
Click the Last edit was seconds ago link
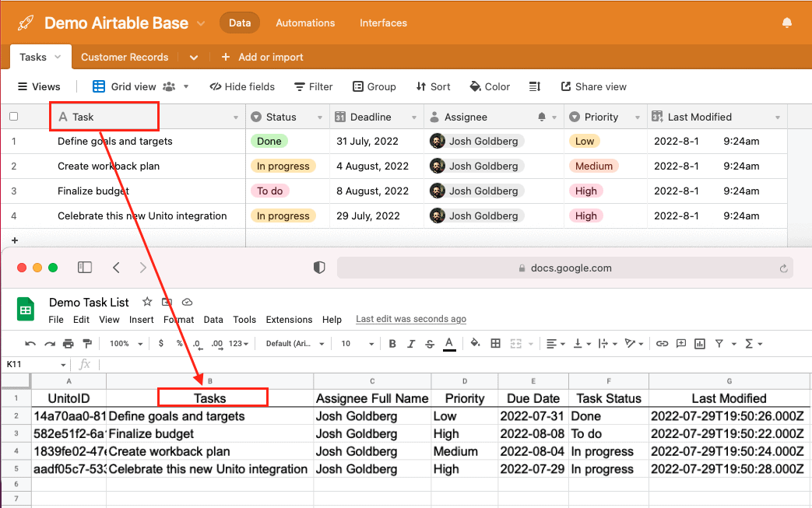coord(411,319)
